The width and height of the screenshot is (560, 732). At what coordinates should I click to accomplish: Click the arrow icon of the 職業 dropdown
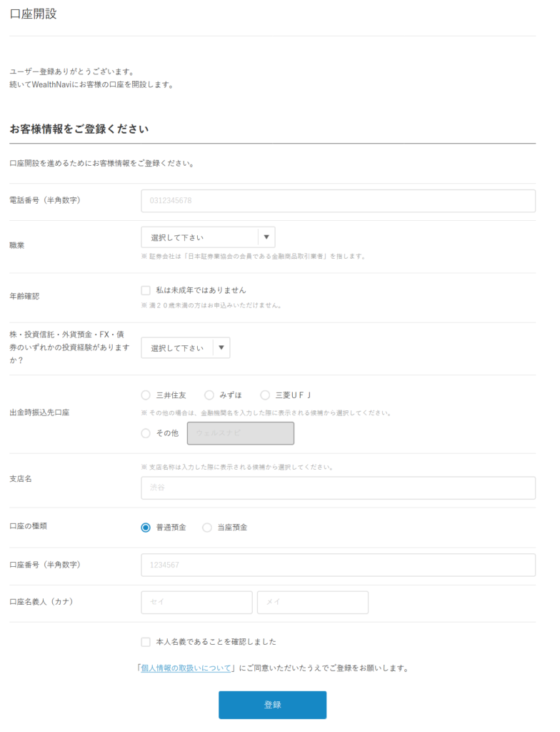266,237
